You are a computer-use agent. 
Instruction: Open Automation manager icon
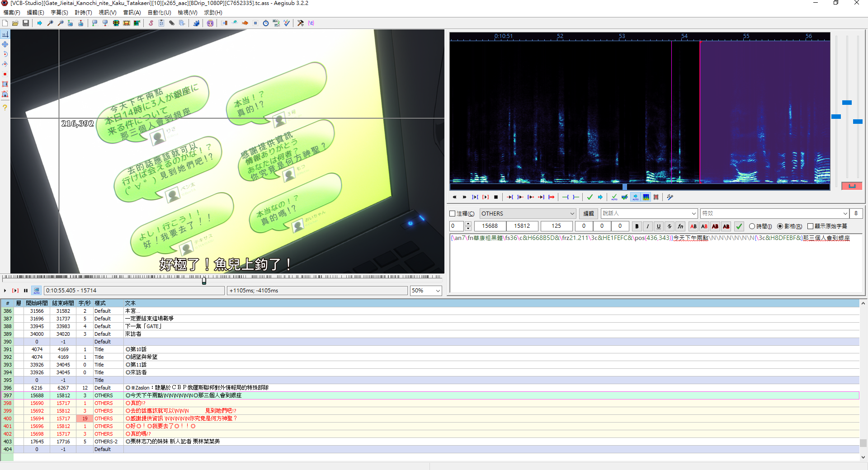pos(196,23)
